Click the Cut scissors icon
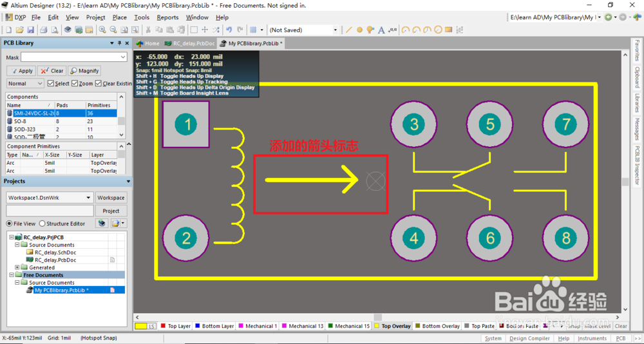The image size is (644, 344). tap(148, 30)
